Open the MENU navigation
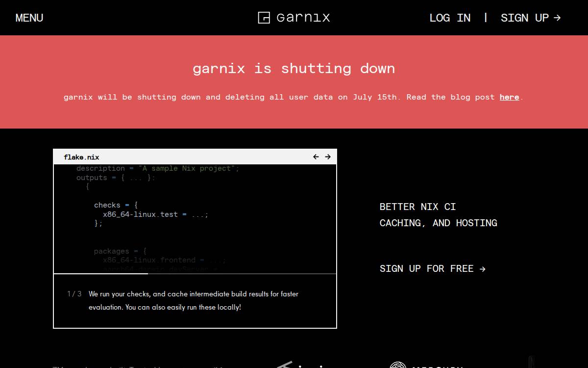Viewport: 588px width, 368px height. coord(29,18)
